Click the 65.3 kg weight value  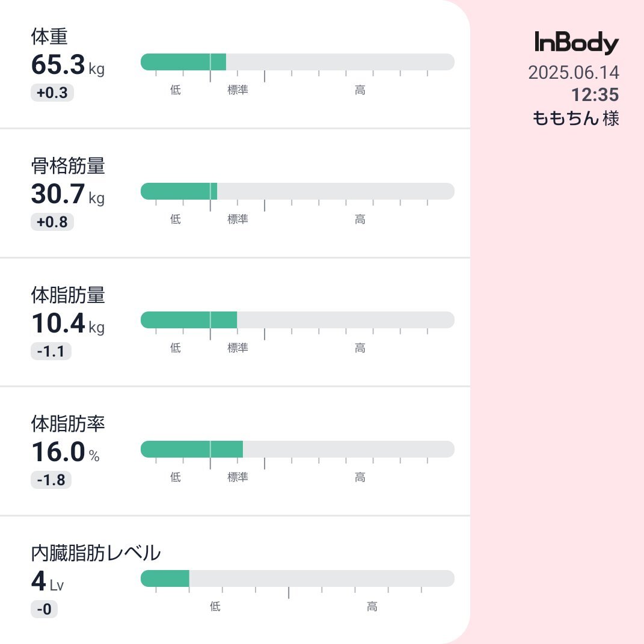coord(68,65)
